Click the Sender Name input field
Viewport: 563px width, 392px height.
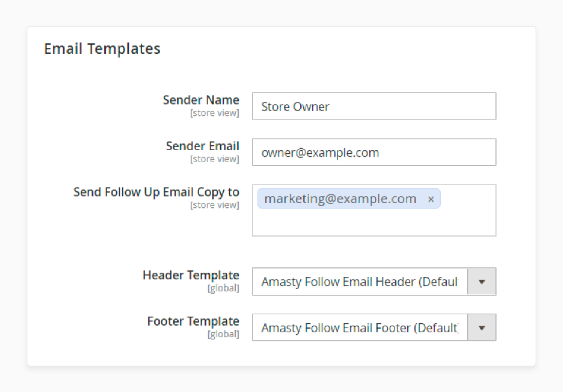(374, 106)
